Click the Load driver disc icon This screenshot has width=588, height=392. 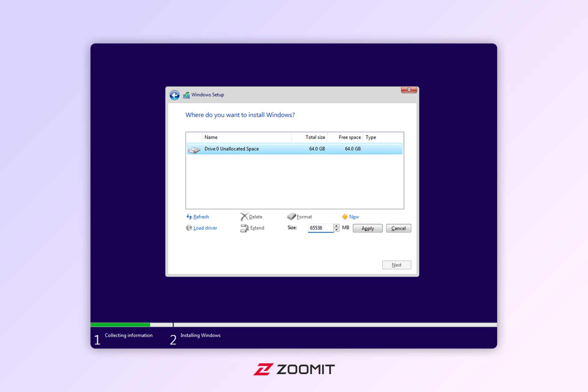pos(189,228)
